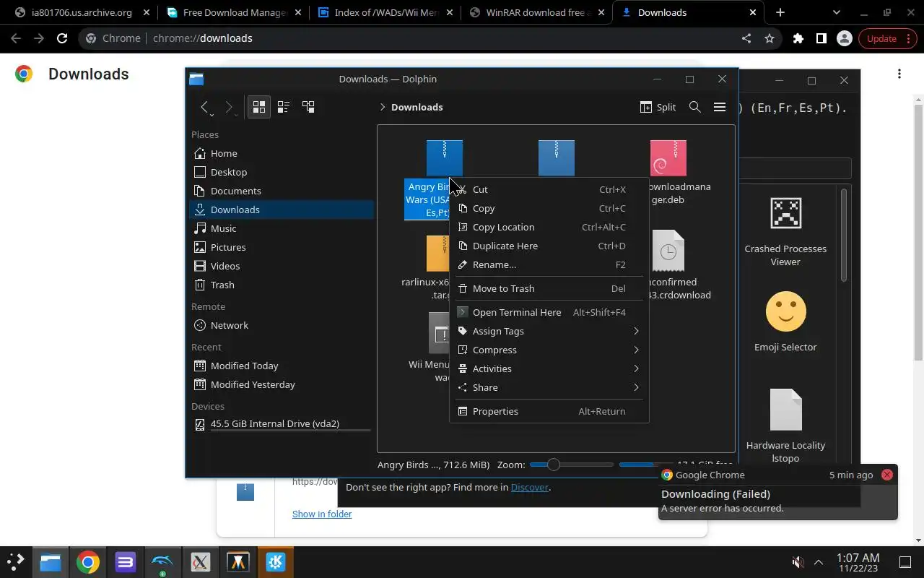Open Properties from context menu
This screenshot has width=924, height=578.
pyautogui.click(x=549, y=411)
